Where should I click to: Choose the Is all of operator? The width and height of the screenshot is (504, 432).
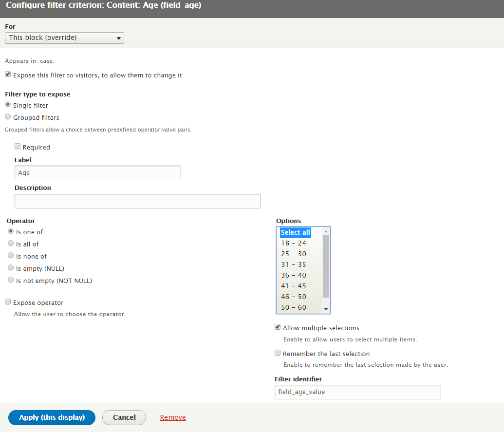pos(11,243)
